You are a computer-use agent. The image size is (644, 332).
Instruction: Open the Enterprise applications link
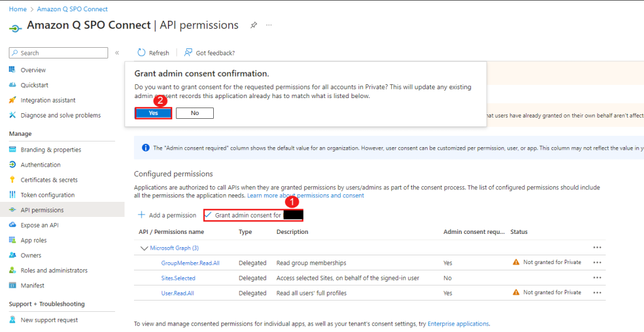coord(458,324)
